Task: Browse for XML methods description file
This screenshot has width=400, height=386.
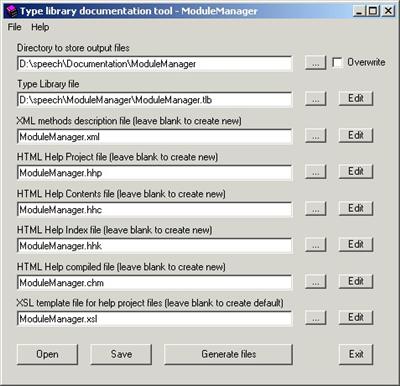Action: pyautogui.click(x=315, y=136)
